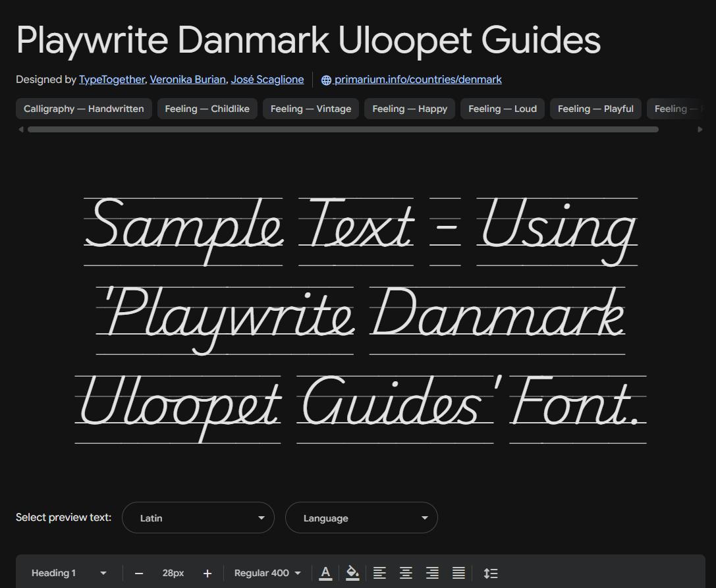Open the text color picker icon

[x=325, y=573]
